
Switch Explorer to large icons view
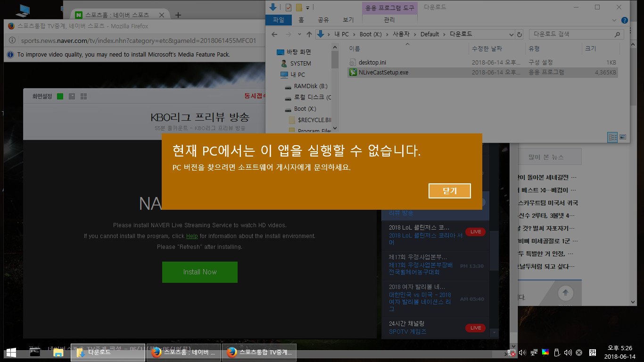point(623,137)
